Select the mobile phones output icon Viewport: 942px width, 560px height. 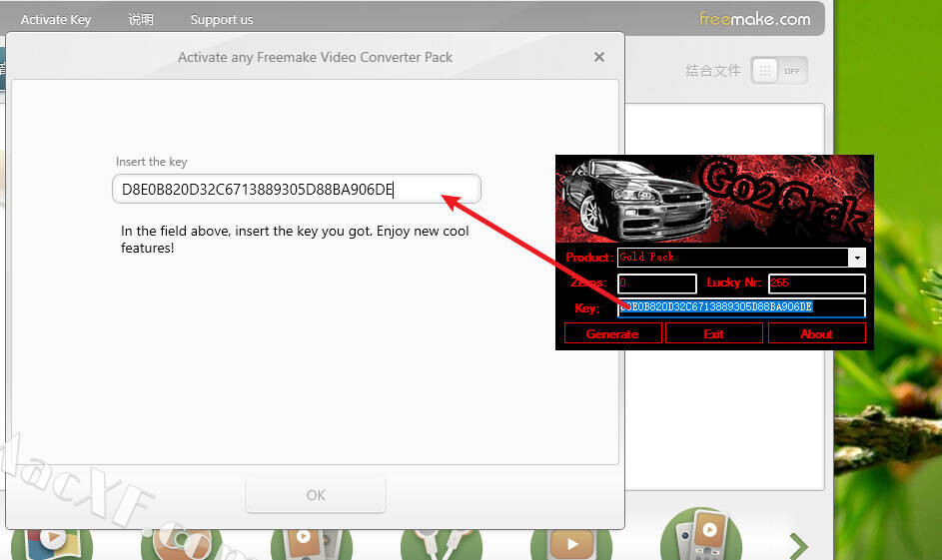pyautogui.click(x=701, y=534)
